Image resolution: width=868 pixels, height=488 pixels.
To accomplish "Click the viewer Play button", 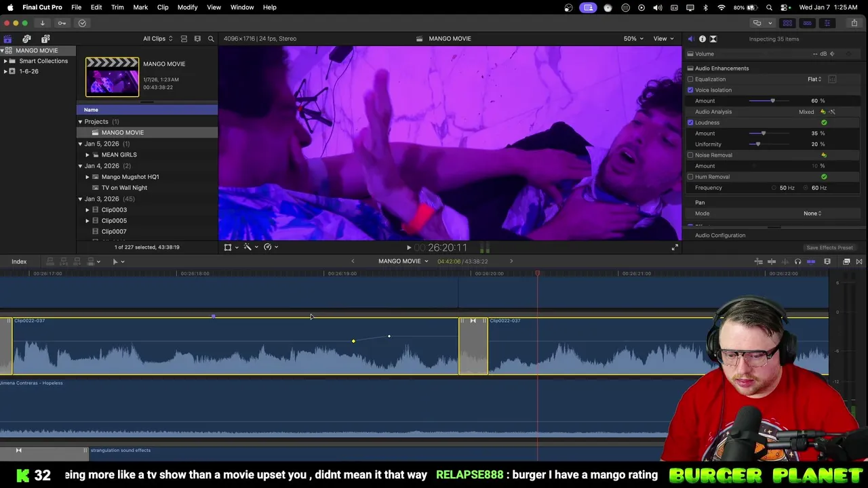I will click(x=409, y=248).
